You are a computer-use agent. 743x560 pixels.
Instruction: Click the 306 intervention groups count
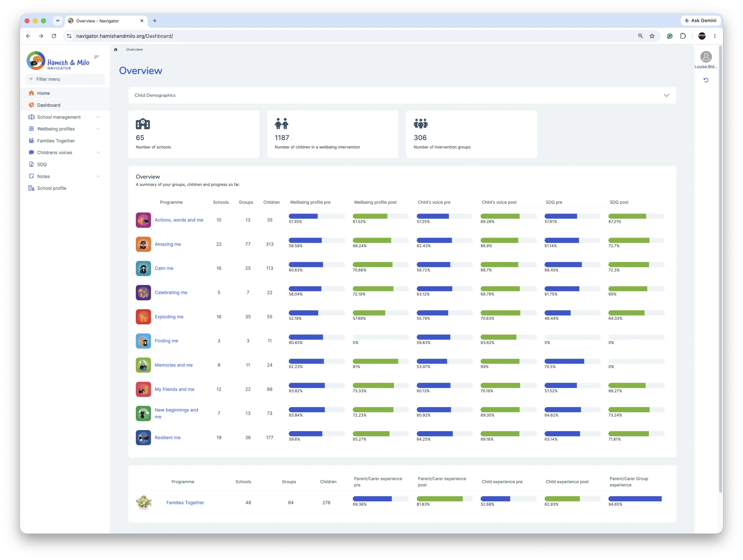(x=420, y=138)
